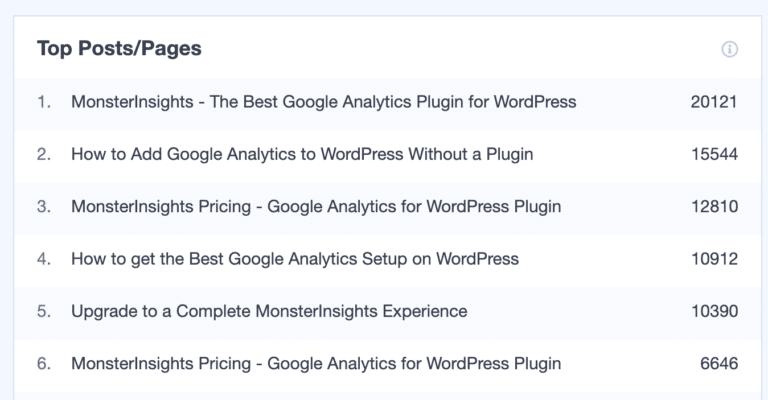Click rank number 6 in the list
Screen dimensions: 768x400
[43, 364]
